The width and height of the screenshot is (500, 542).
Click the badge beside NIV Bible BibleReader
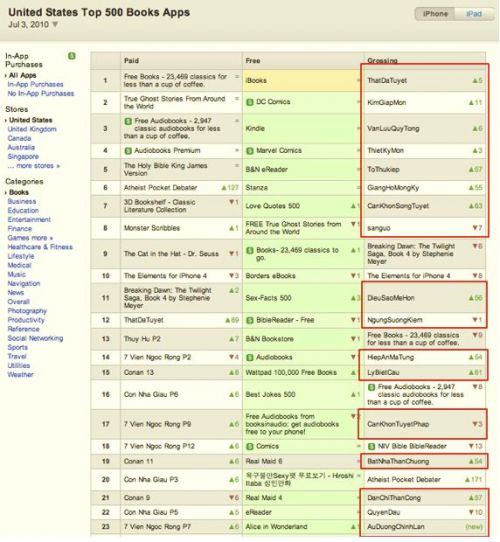pos(371,447)
